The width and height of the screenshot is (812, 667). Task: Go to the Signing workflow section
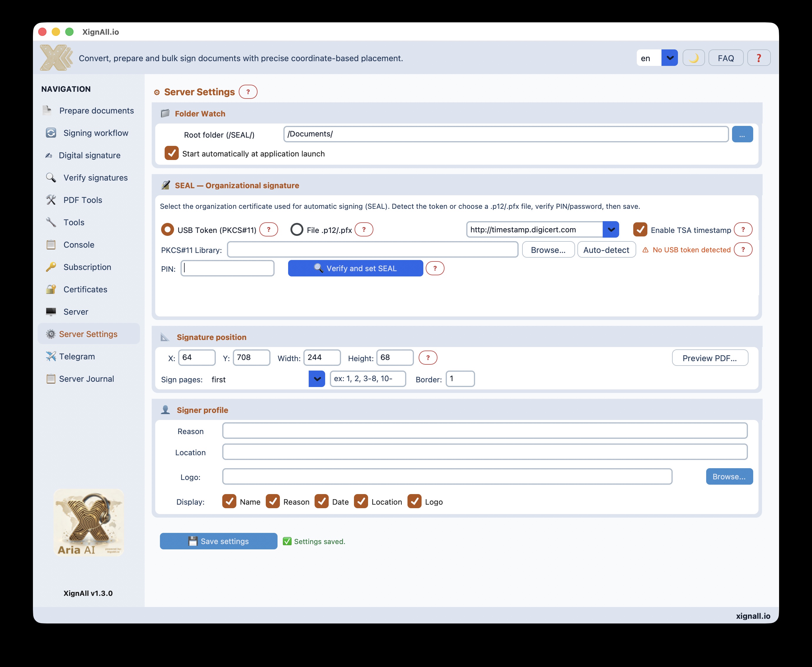pyautogui.click(x=89, y=133)
